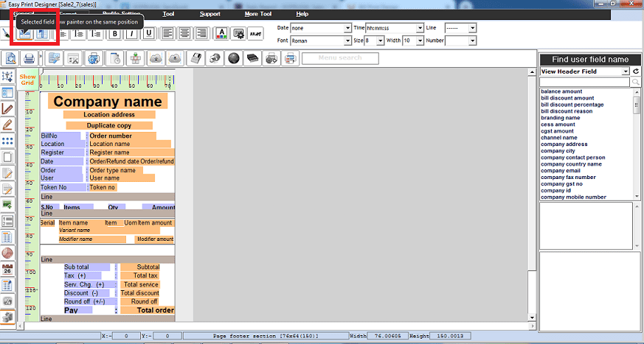Click the paint brush icon in format toolbar
The image size is (644, 344).
7,34
